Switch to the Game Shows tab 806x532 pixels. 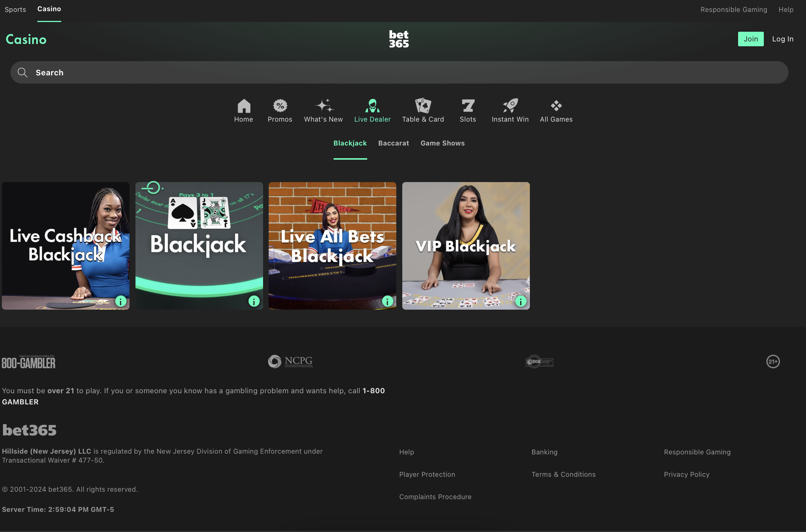(442, 143)
